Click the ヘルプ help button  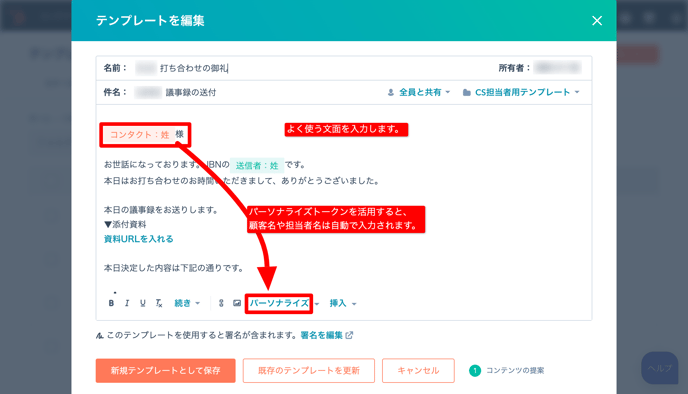(x=659, y=368)
